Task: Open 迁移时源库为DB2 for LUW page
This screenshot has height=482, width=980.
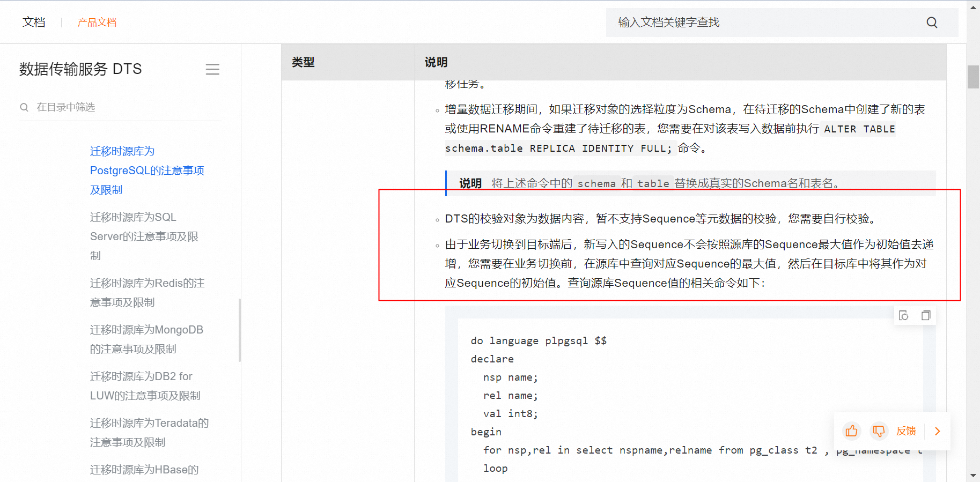Action: pyautogui.click(x=145, y=386)
